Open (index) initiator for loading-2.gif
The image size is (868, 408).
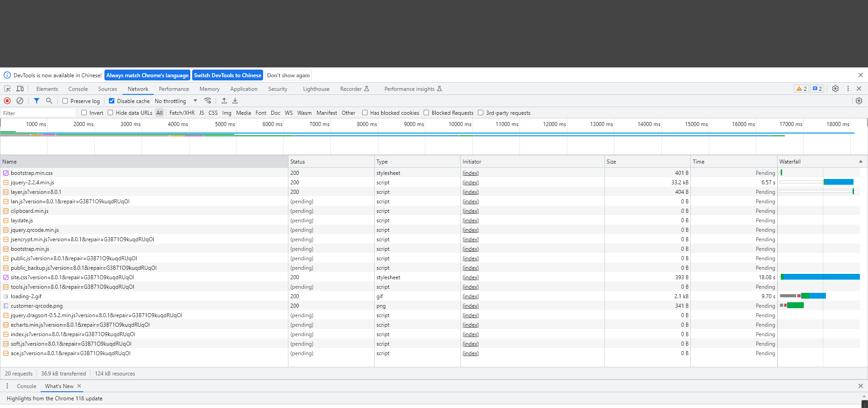point(471,296)
